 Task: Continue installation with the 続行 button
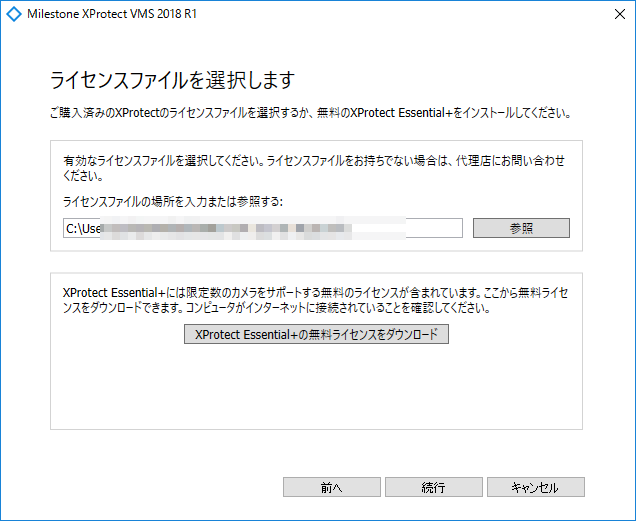[434, 487]
